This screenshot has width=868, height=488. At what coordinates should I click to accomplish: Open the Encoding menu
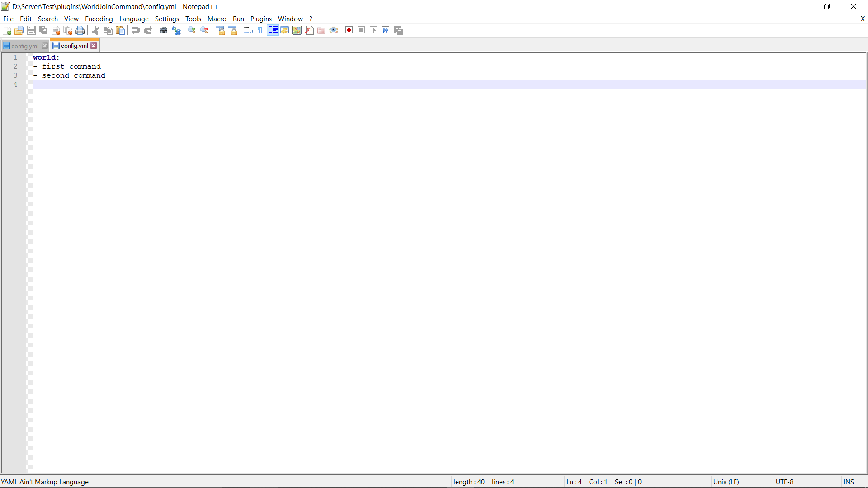click(x=99, y=19)
